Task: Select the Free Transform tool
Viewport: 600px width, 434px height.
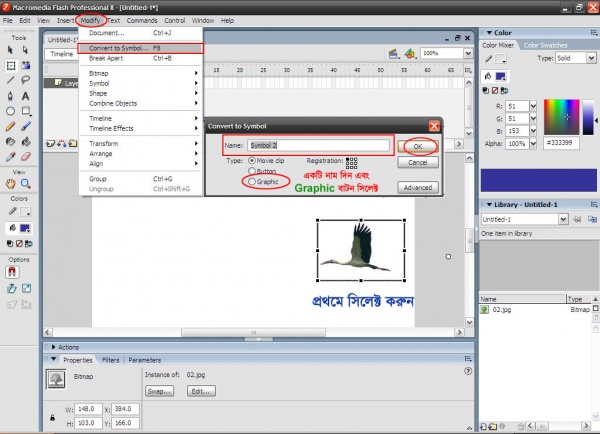Action: [11, 65]
